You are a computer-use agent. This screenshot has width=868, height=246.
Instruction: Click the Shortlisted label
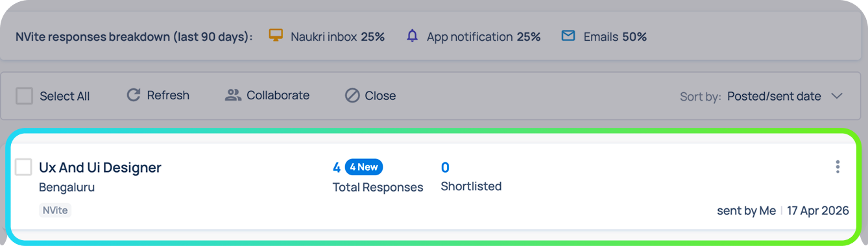coord(471,186)
